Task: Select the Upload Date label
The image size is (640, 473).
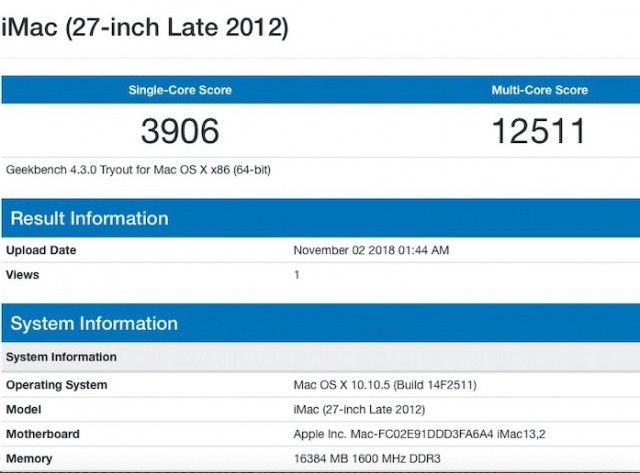Action: (41, 250)
